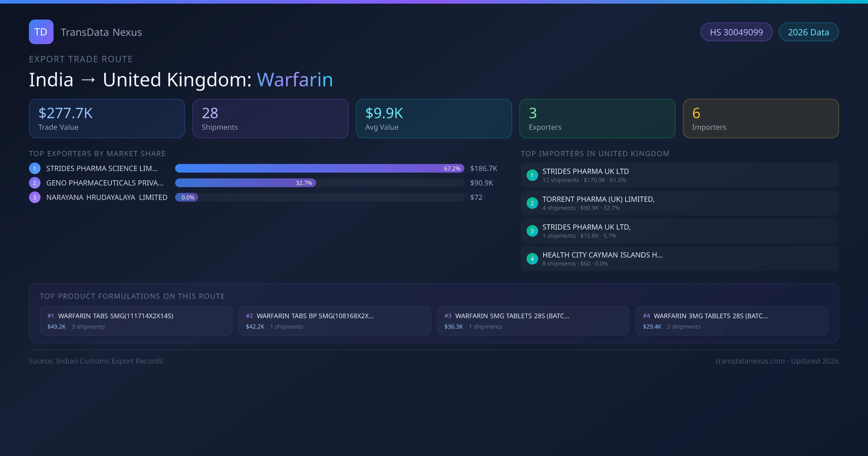Image resolution: width=868 pixels, height=456 pixels.
Task: Click the 6 Importers stat card
Action: [x=760, y=119]
